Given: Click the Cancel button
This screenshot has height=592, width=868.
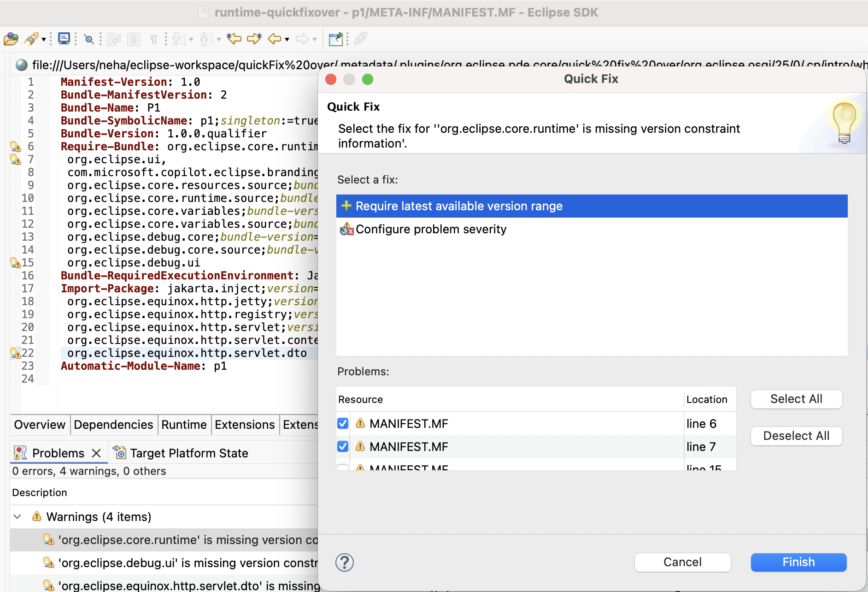Looking at the screenshot, I should (682, 562).
